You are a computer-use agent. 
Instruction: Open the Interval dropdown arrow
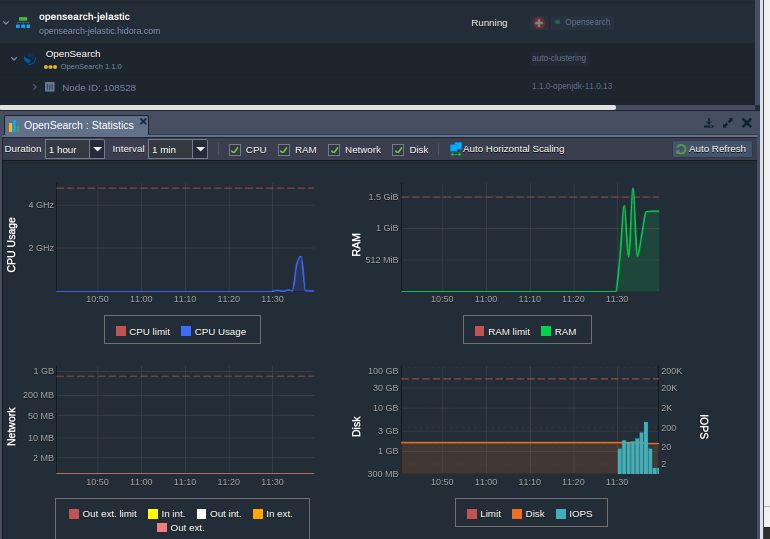click(x=200, y=149)
